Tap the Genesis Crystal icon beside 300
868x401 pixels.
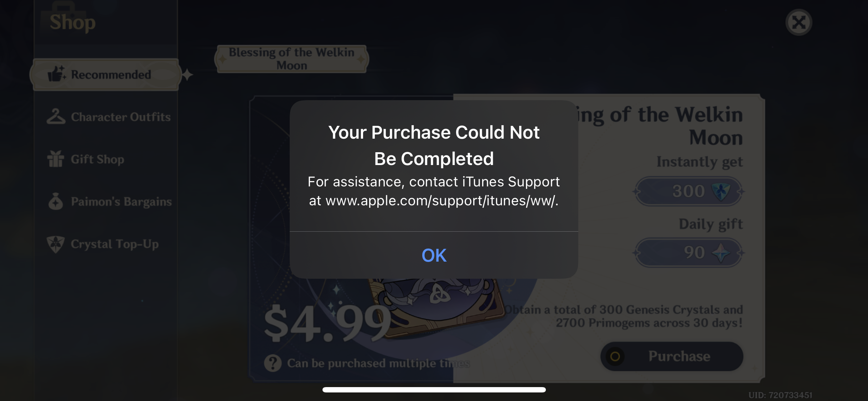(x=720, y=191)
